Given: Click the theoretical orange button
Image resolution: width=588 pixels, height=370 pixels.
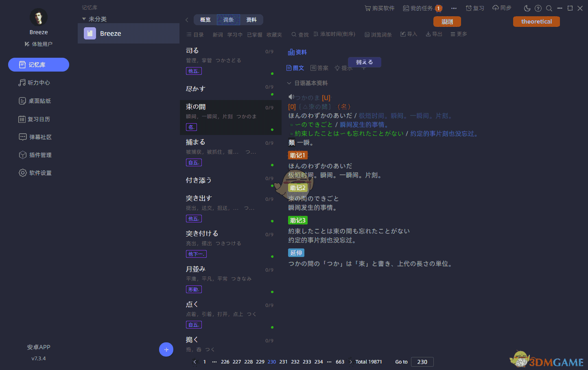Looking at the screenshot, I should click(x=536, y=22).
